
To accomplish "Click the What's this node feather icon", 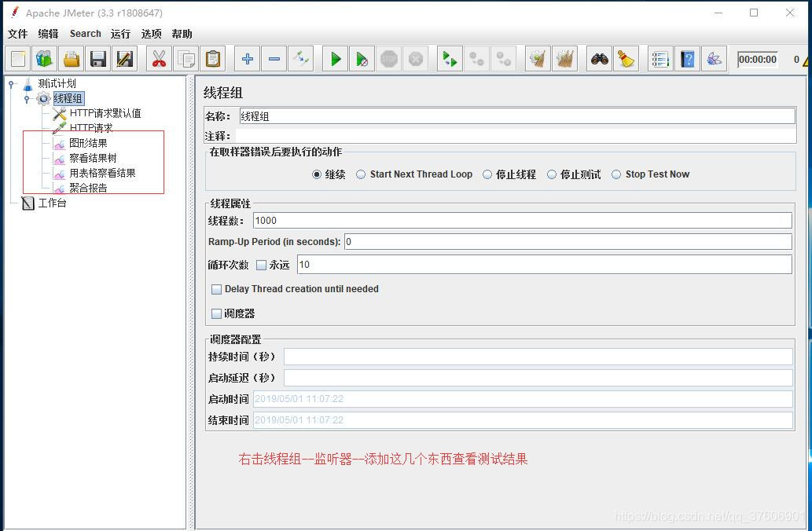I will 714,59.
